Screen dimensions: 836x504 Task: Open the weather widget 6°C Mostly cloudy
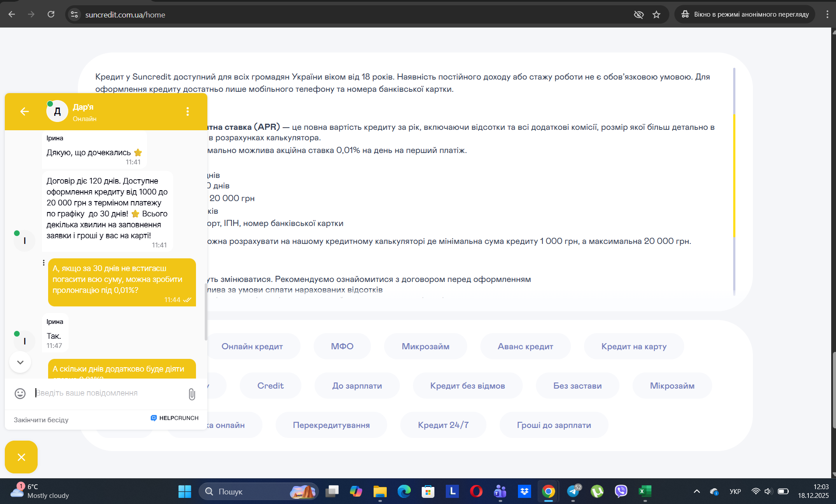(x=40, y=491)
